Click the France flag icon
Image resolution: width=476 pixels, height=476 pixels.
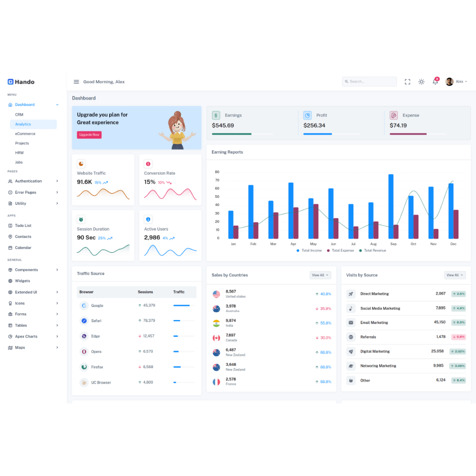(x=217, y=382)
